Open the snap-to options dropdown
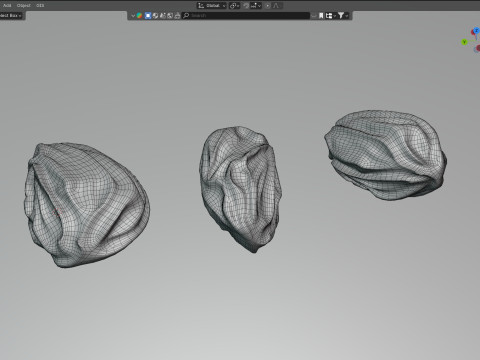This screenshot has width=480, height=360. coord(256,5)
